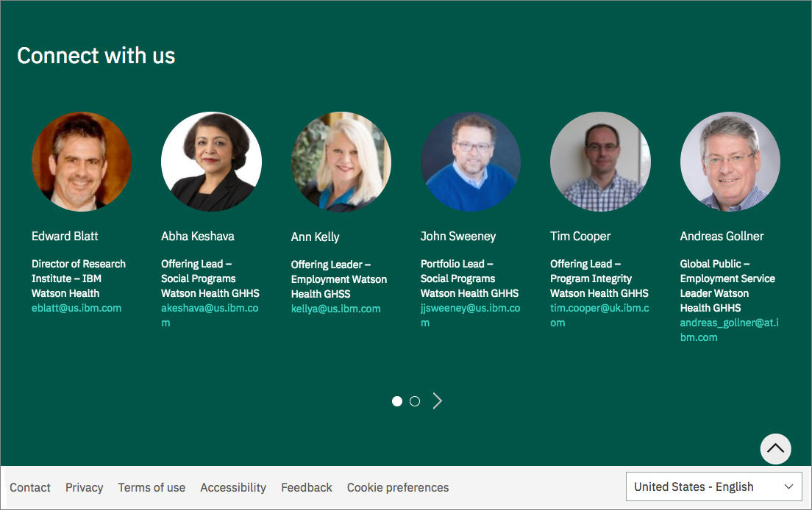Open Terms of use in footer
812x510 pixels.
(x=152, y=487)
